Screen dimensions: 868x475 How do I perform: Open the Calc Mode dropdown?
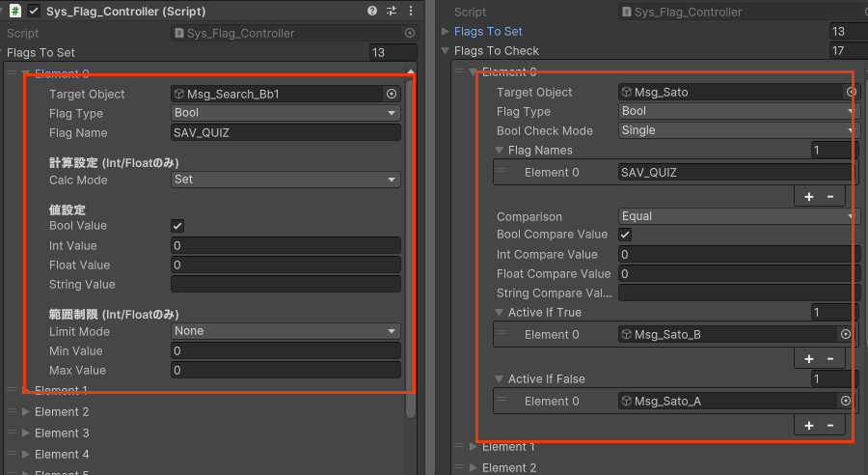(285, 180)
